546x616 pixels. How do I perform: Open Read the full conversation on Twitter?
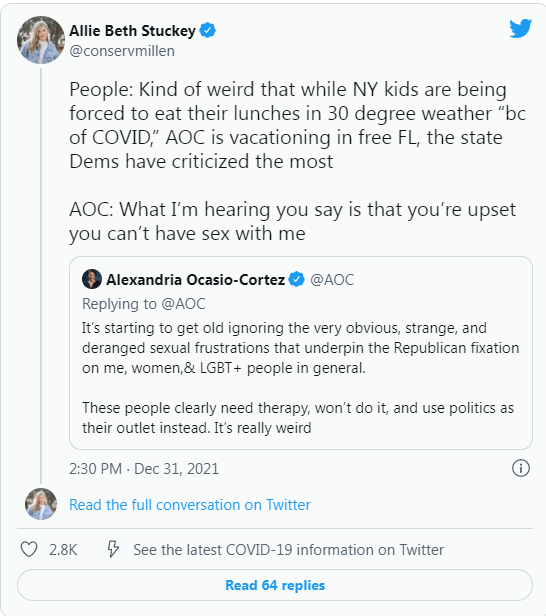pyautogui.click(x=190, y=505)
